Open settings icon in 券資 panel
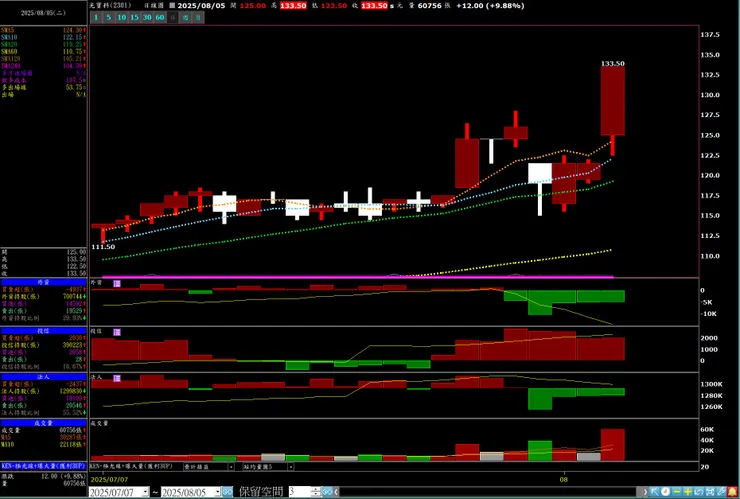Viewport: 740px width, 499px height. click(117, 283)
